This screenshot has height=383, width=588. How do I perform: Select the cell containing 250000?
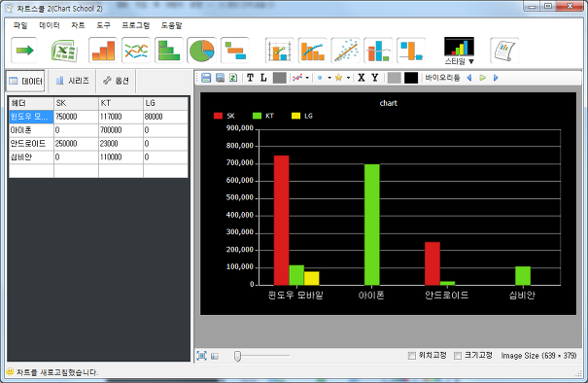click(76, 144)
